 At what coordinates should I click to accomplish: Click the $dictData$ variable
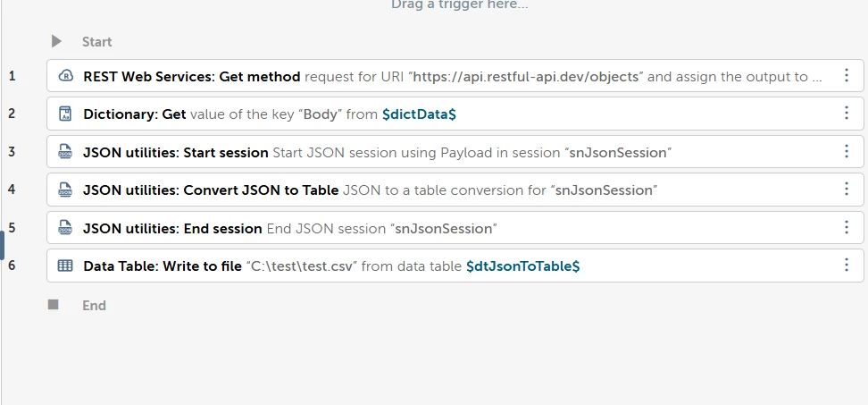click(x=419, y=114)
